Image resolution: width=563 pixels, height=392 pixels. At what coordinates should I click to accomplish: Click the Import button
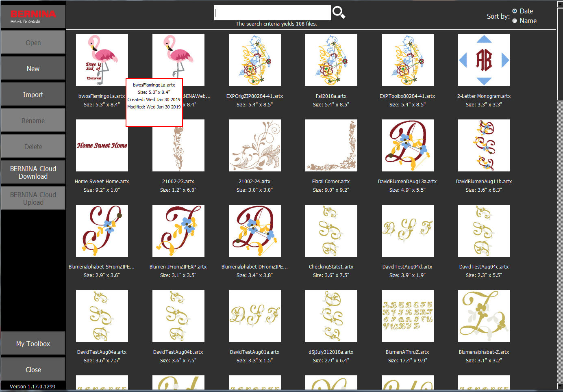[x=33, y=95]
